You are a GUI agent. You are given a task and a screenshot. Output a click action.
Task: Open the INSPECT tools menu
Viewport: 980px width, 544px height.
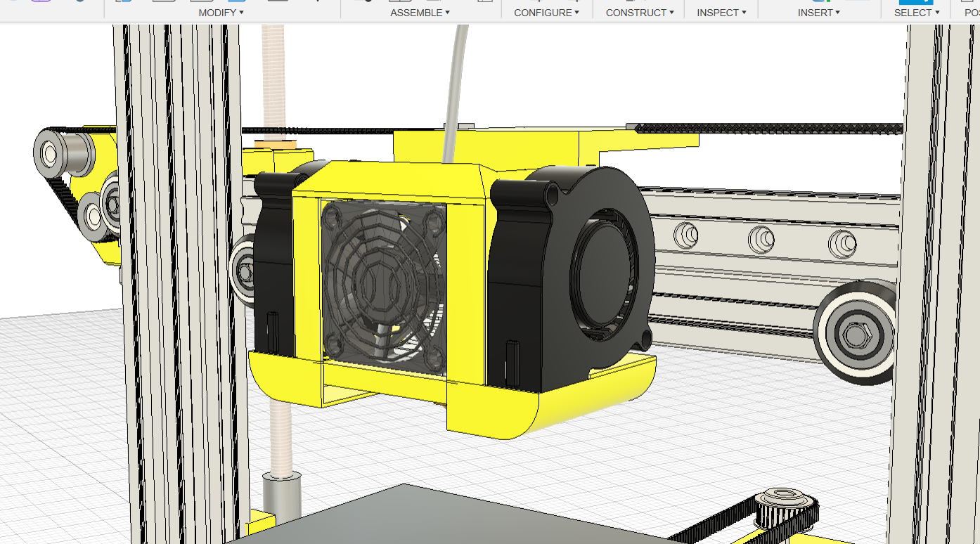pos(721,13)
